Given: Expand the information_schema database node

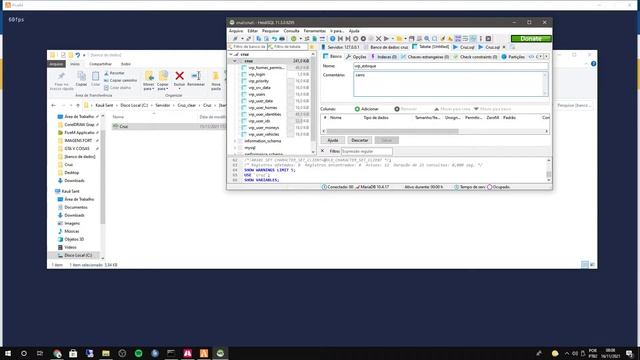Looking at the screenshot, I should coord(235,141).
